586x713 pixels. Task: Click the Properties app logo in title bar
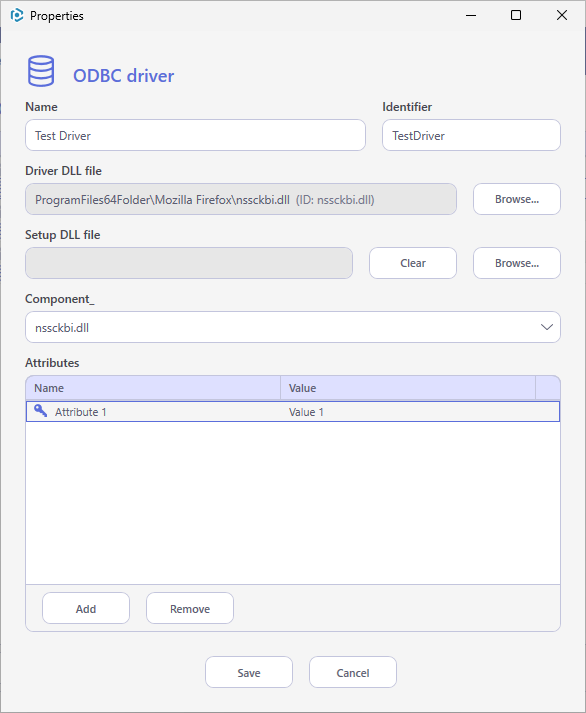(17, 15)
